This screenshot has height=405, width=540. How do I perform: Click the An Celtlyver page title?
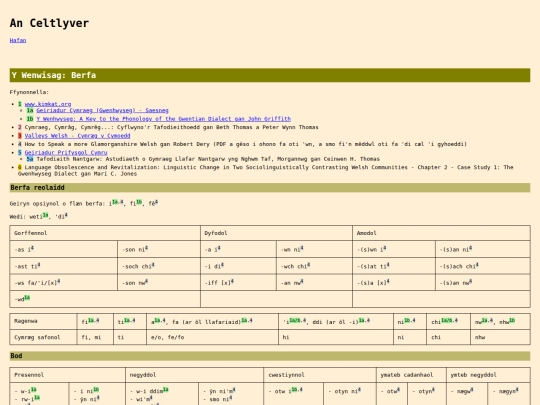click(49, 23)
